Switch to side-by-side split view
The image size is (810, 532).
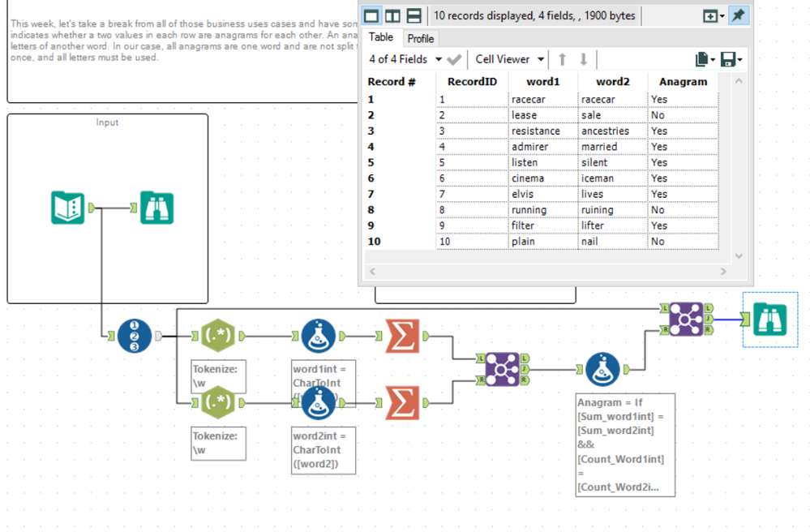[x=392, y=15]
